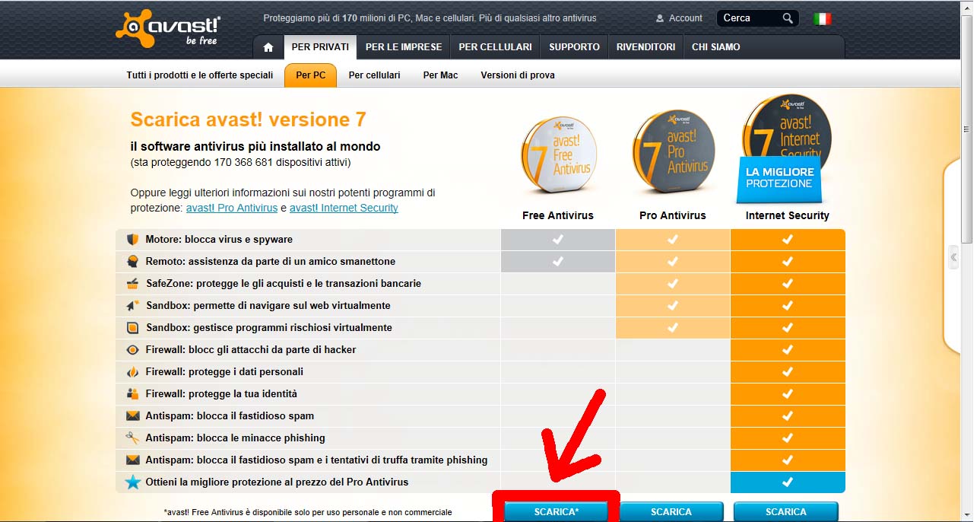The height and width of the screenshot is (522, 980).
Task: Open the PER LE IMPRESE menu tab
Action: (404, 47)
